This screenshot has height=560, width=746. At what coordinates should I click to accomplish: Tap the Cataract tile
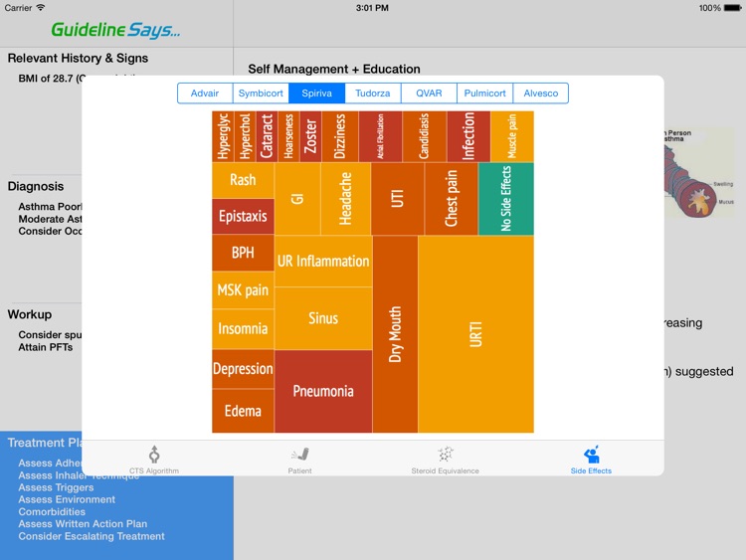tap(267, 136)
